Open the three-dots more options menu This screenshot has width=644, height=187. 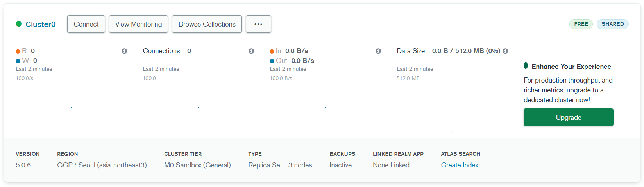[x=258, y=24]
